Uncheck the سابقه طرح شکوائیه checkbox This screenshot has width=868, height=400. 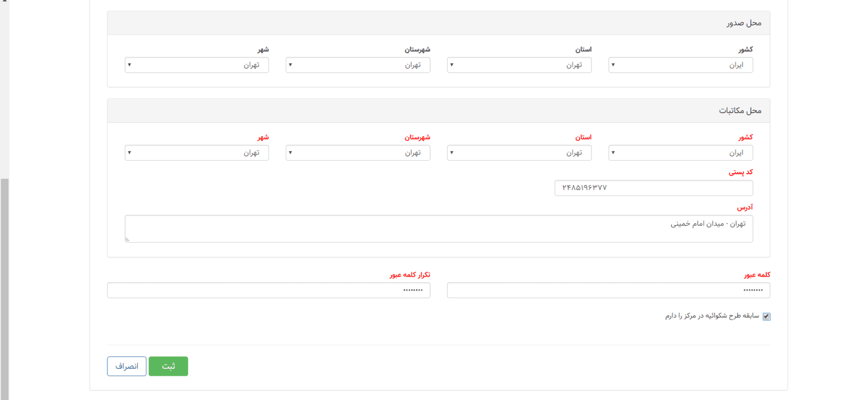[x=766, y=317]
